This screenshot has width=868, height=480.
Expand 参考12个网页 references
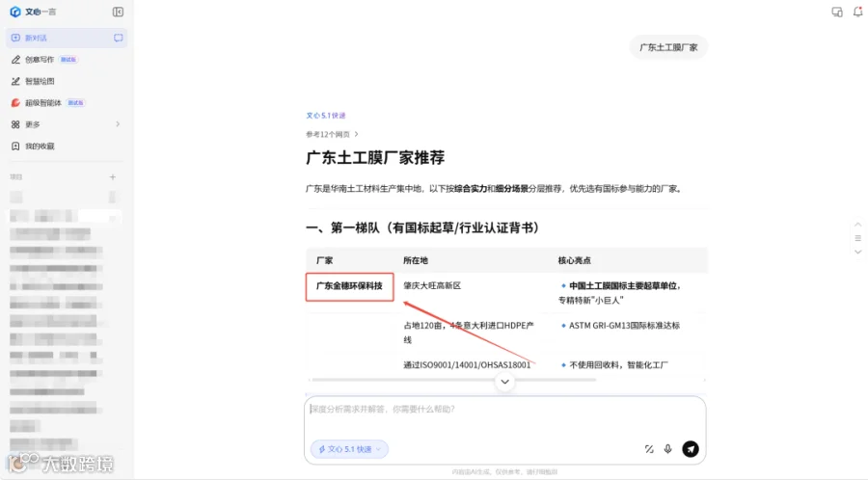pos(332,134)
